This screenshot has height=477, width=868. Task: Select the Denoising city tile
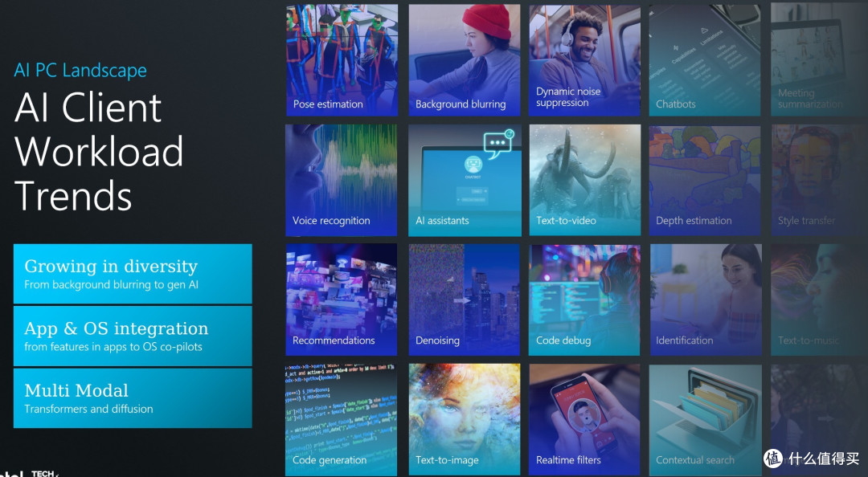(464, 299)
